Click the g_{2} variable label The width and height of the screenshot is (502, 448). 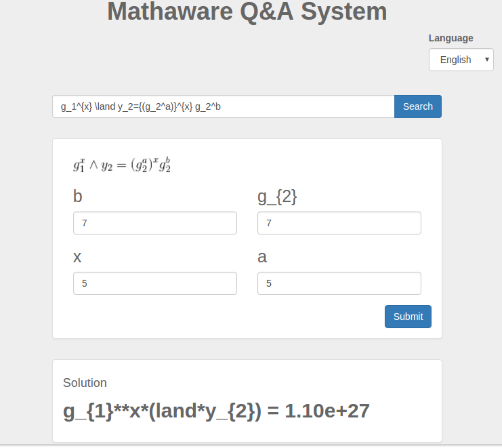(x=277, y=196)
